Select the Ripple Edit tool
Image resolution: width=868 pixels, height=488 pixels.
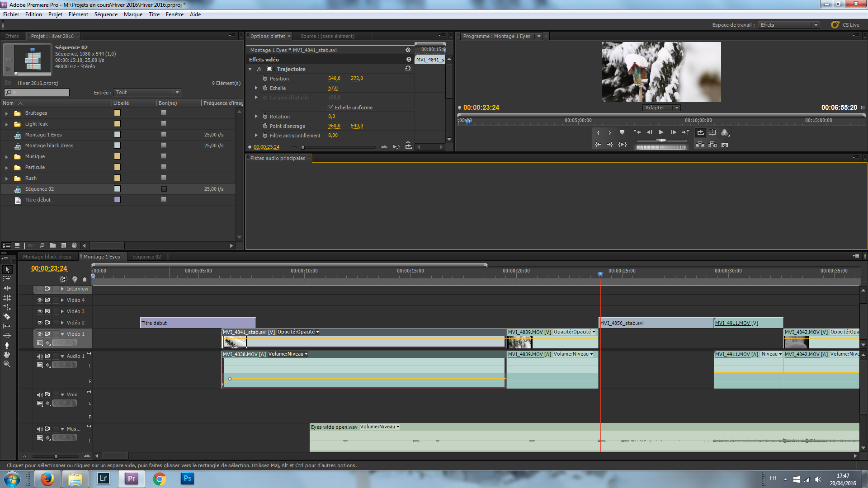click(7, 288)
